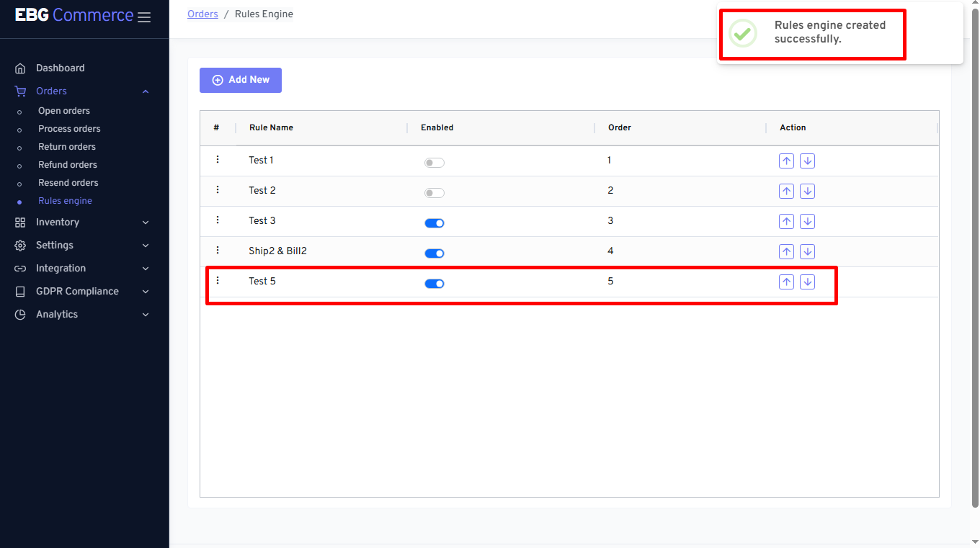Go to Process orders in sidebar
This screenshot has width=980, height=548.
click(x=69, y=129)
